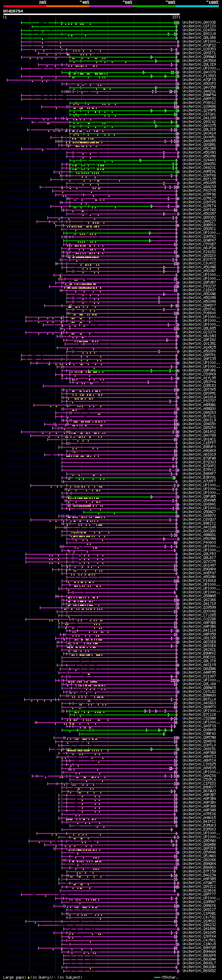Click the orange ~40% identity legend segment
This screenshot has width=222, height=980.
pyautogui.click(x=68, y=6)
